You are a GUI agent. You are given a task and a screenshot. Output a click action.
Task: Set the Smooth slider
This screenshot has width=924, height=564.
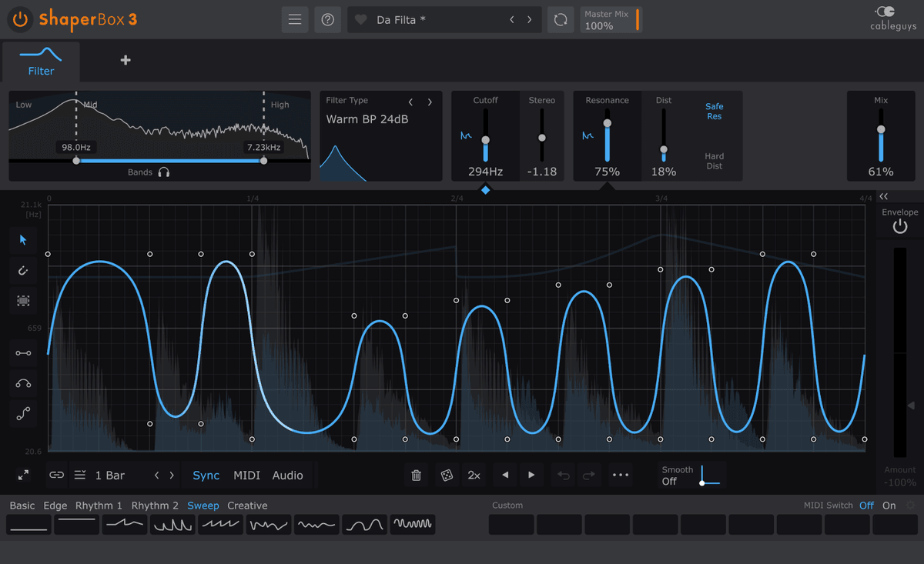701,485
